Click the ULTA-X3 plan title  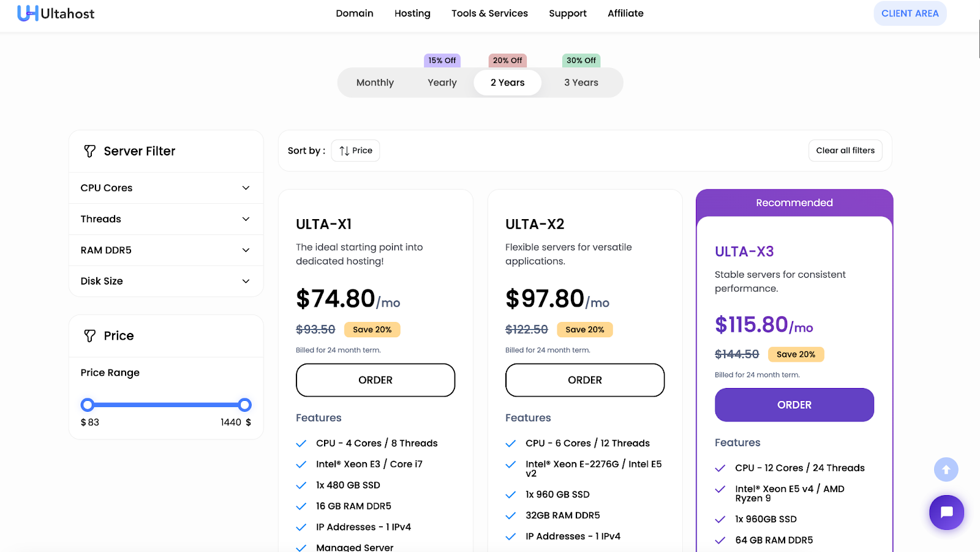pyautogui.click(x=744, y=252)
